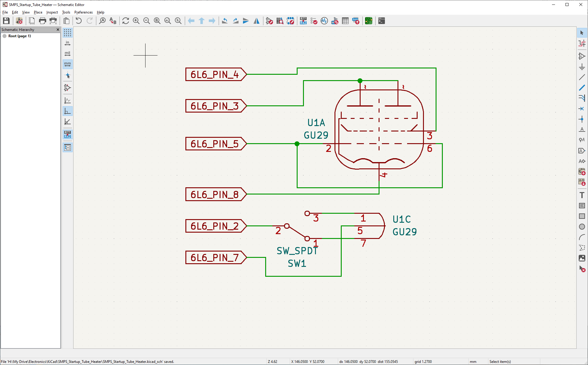
Task: Click the Print icon
Action: [43, 21]
